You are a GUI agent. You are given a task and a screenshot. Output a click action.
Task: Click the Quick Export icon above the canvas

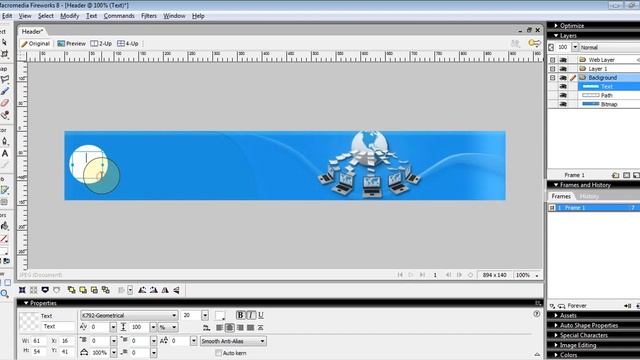534,43
